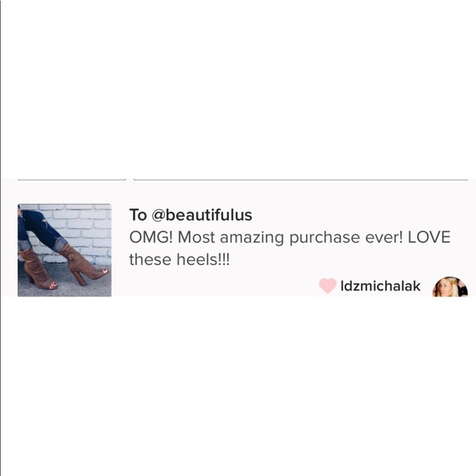The image size is (476, 476).
Task: Select the 'OMG! Most amazing purchase ever!' comment text
Action: pyautogui.click(x=266, y=237)
